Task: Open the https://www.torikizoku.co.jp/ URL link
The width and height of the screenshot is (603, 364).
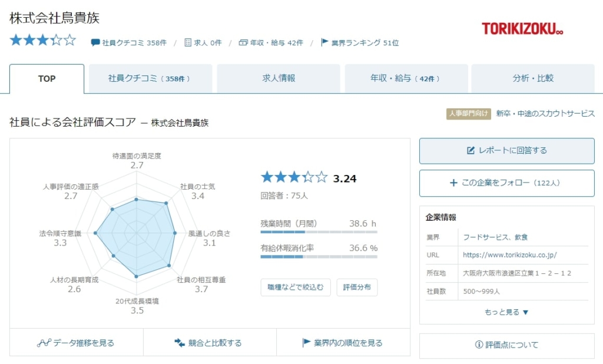Action: click(509, 254)
